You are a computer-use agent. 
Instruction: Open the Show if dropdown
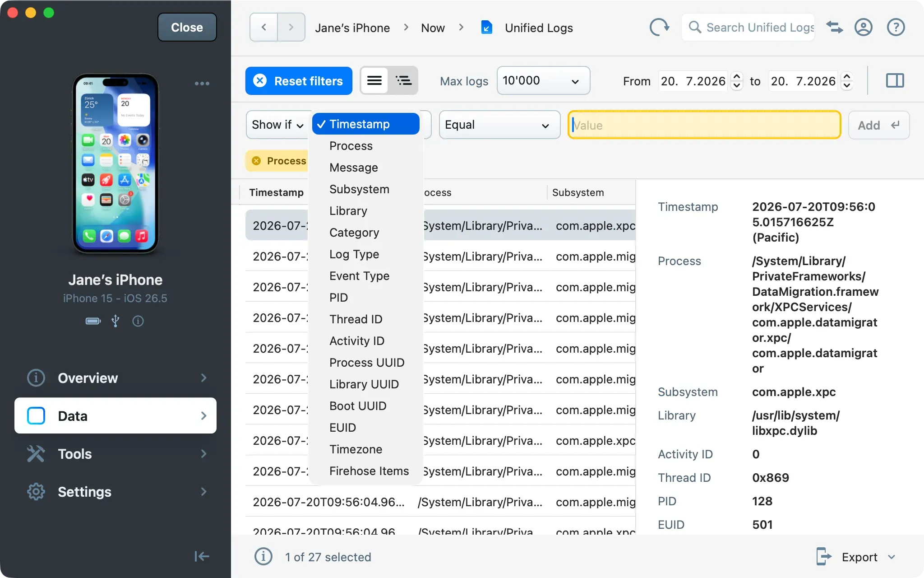278,125
